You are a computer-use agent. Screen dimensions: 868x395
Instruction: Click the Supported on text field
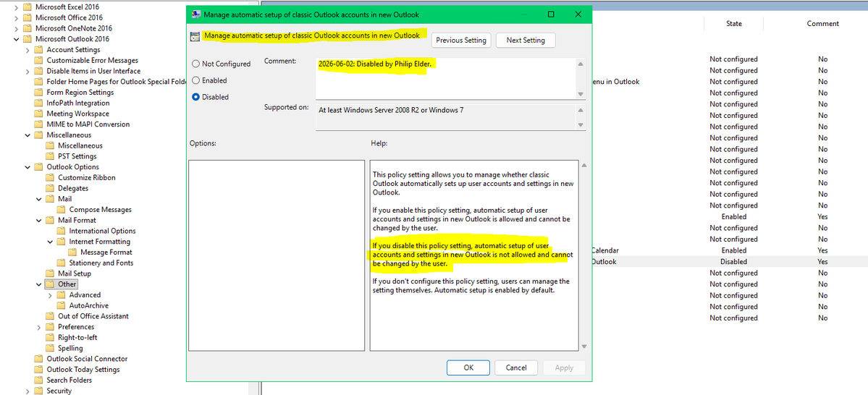(x=445, y=116)
